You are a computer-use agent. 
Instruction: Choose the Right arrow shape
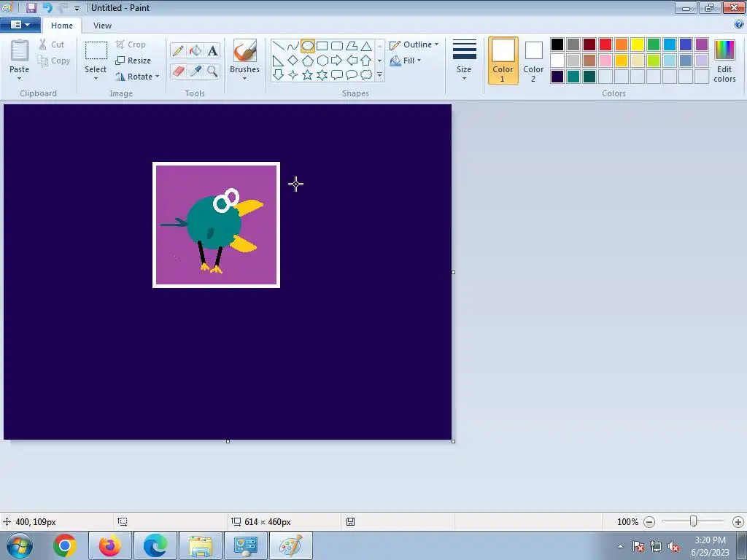[337, 61]
